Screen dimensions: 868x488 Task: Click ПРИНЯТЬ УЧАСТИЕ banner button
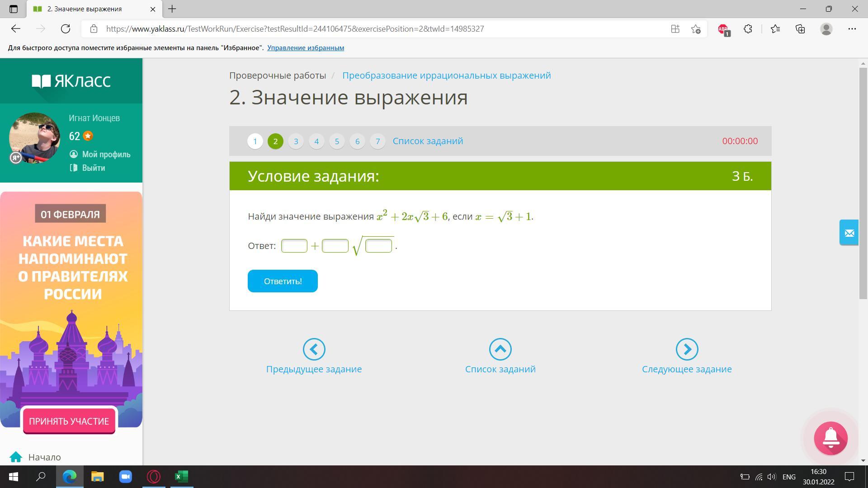click(69, 421)
